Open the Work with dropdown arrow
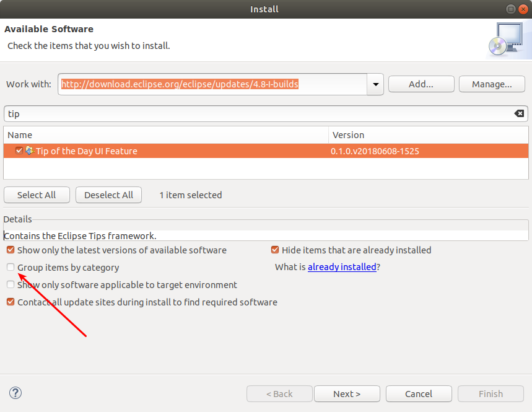Image resolution: width=532 pixels, height=412 pixels. tap(375, 84)
